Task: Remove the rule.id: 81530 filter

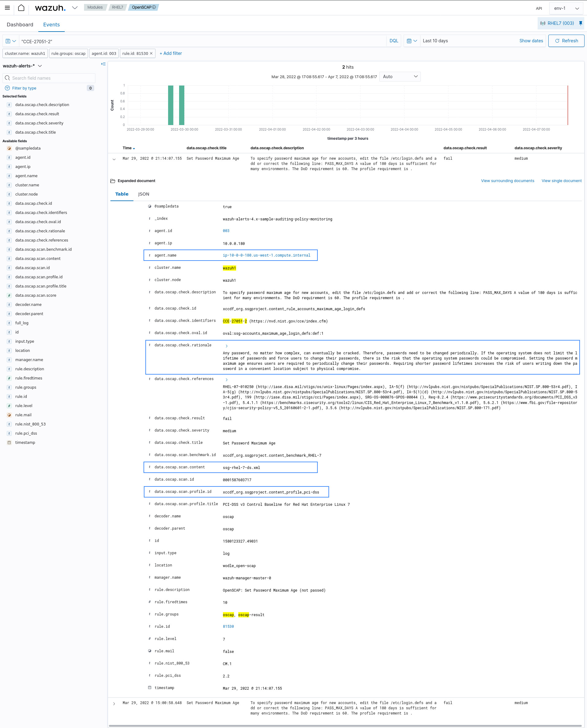Action: pyautogui.click(x=151, y=53)
